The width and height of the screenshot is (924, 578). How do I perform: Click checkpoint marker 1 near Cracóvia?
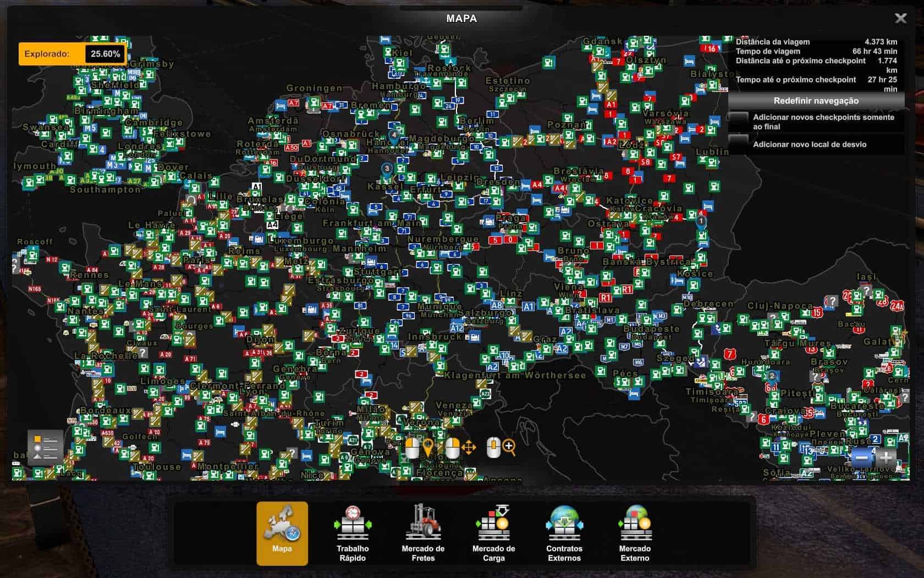(701, 222)
